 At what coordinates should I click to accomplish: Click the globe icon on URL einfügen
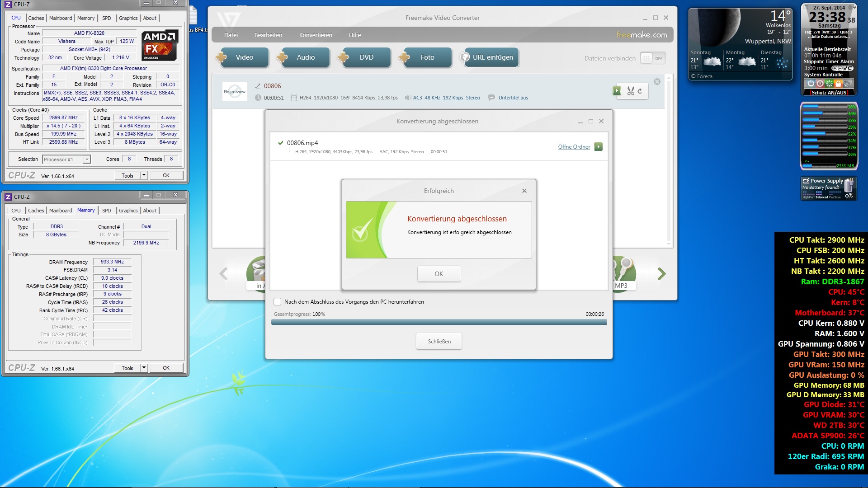[465, 57]
